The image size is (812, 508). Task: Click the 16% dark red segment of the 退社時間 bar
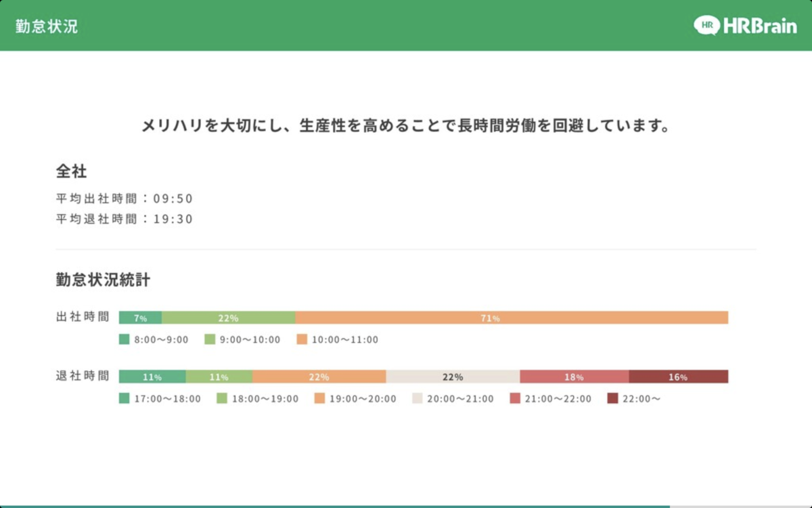click(x=679, y=377)
